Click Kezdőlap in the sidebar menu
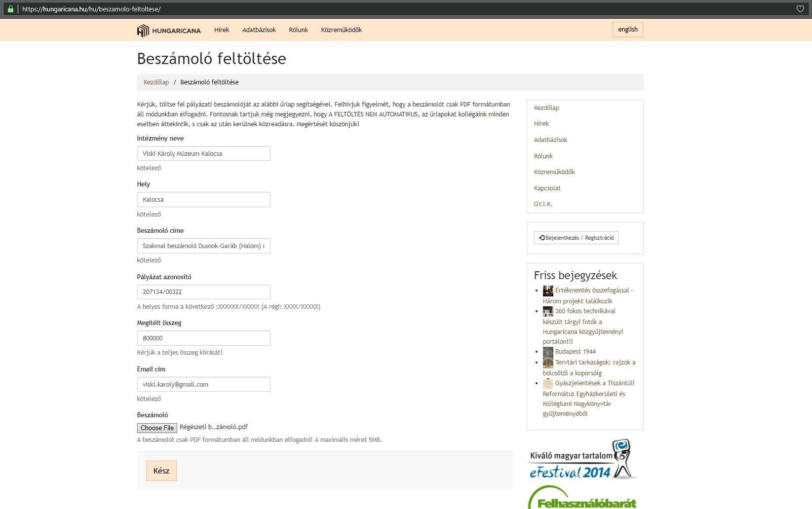This screenshot has height=509, width=812. 546,108
